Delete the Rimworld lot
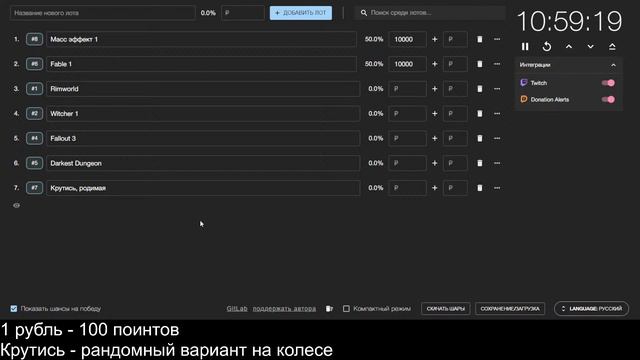Image resolution: width=640 pixels, height=360 pixels. click(480, 89)
